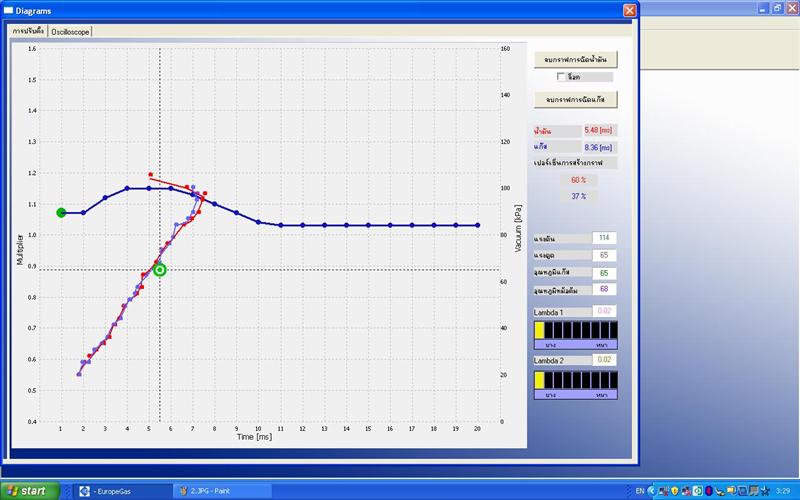Switch to the Oscilloscope tab
The height and width of the screenshot is (500, 800).
[x=70, y=32]
